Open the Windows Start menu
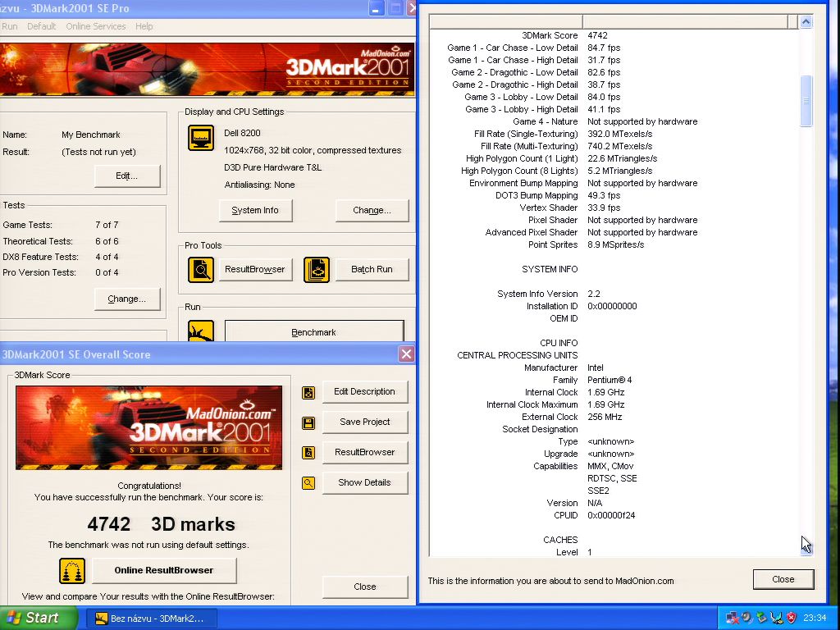 pyautogui.click(x=39, y=619)
